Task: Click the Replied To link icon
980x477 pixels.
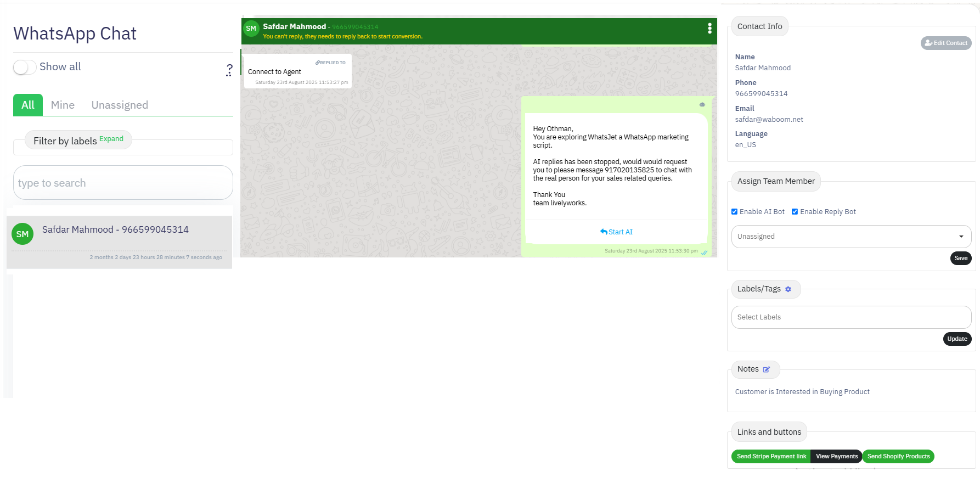Action: click(x=317, y=63)
